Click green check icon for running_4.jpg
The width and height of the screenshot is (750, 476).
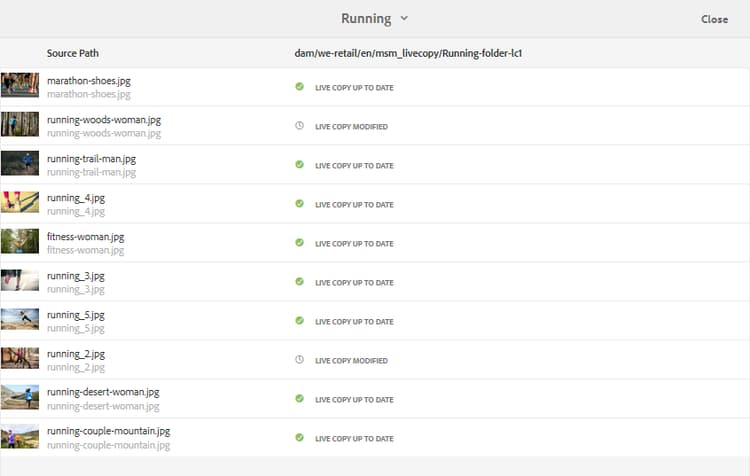tap(299, 203)
